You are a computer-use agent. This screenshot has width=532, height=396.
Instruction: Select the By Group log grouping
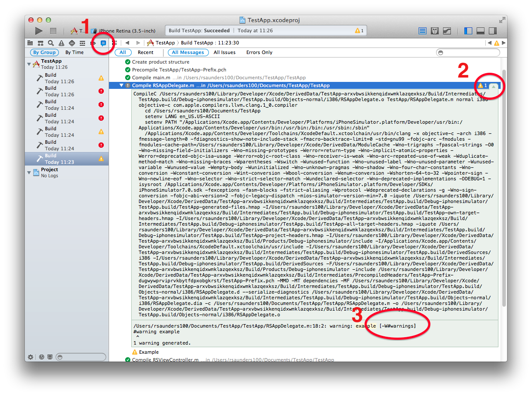[x=44, y=52]
